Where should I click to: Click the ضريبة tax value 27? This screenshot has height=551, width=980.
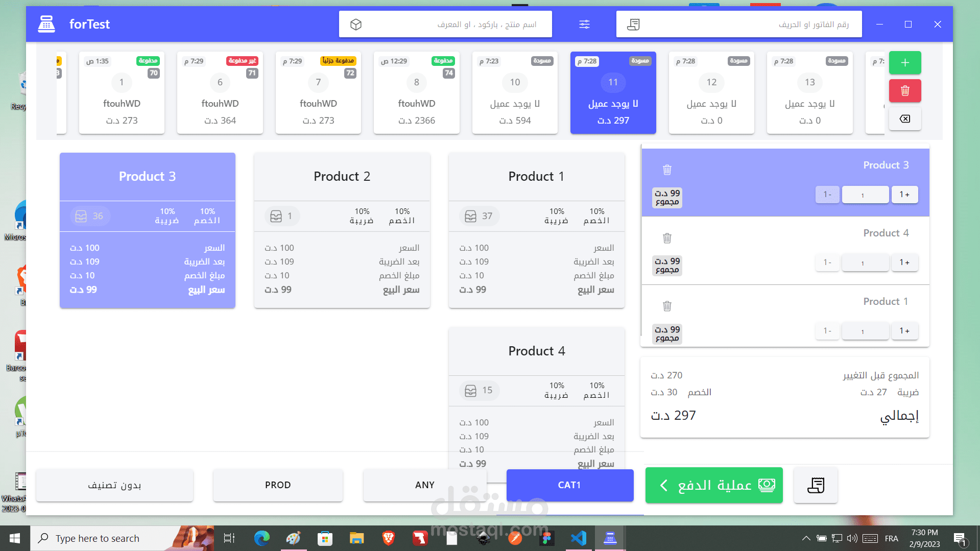click(873, 392)
